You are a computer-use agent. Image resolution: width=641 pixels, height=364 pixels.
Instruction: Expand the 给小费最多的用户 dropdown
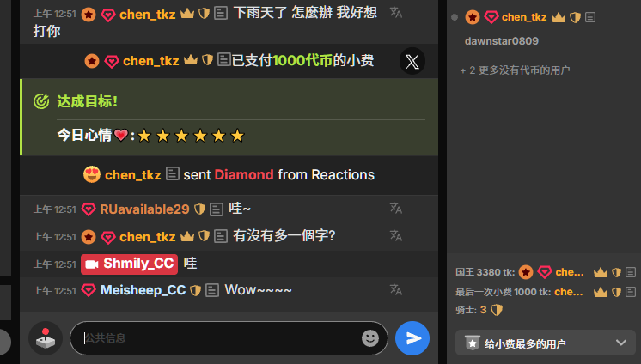pyautogui.click(x=546, y=343)
